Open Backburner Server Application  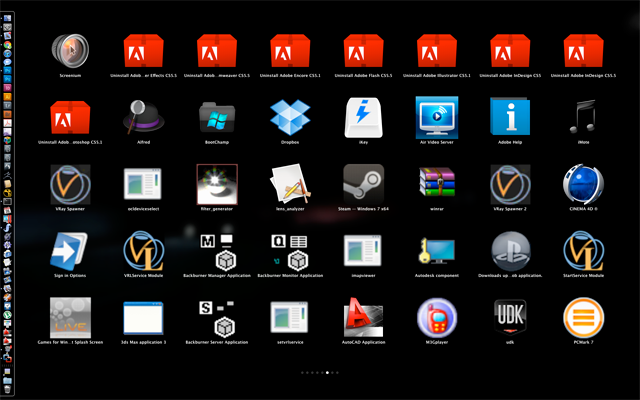217,318
